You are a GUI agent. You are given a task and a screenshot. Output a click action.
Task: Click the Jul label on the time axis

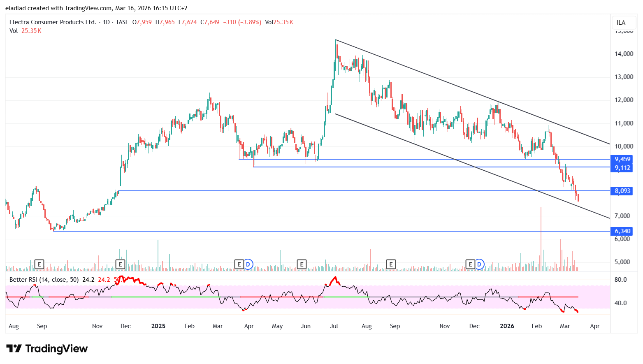[x=334, y=326]
